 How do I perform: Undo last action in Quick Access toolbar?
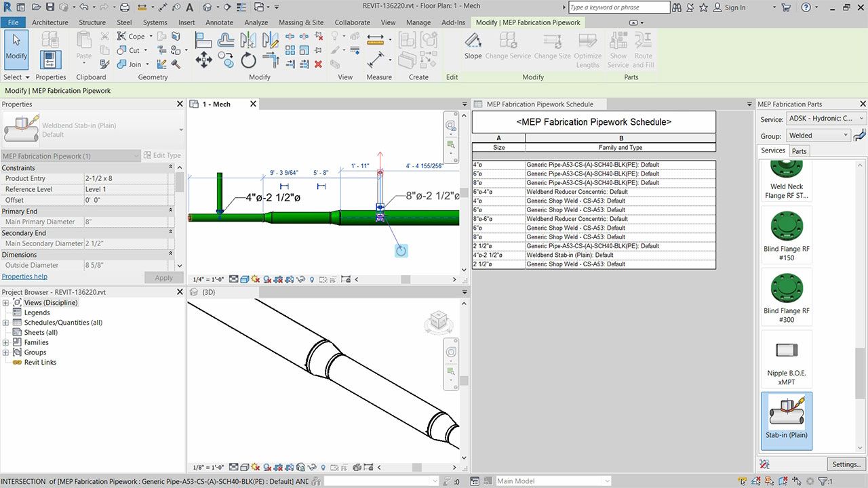pyautogui.click(x=84, y=7)
